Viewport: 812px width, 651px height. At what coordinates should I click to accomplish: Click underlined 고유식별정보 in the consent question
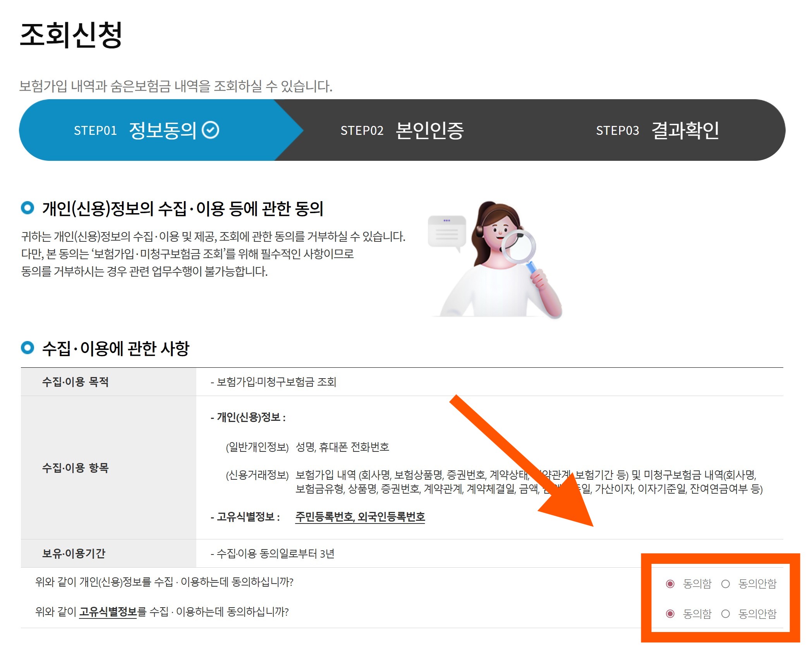pos(108,612)
